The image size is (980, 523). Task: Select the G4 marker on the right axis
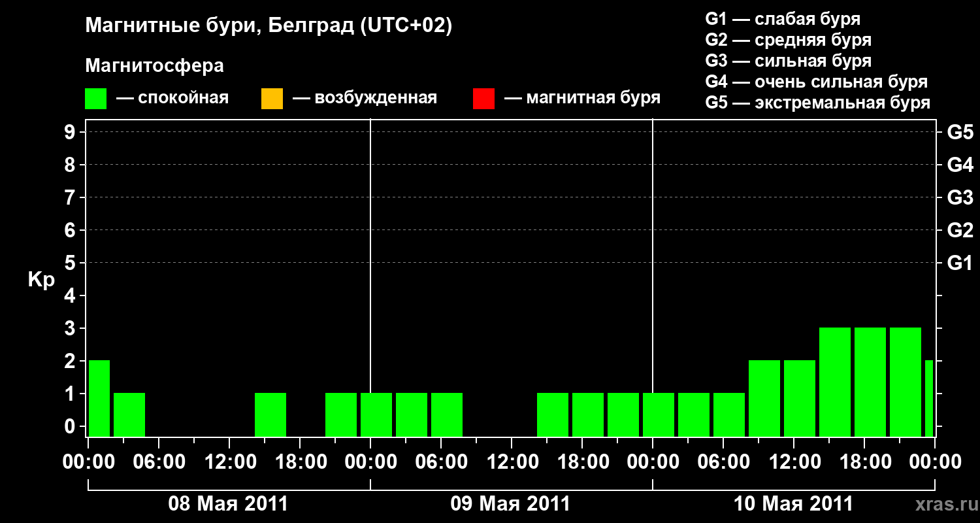click(x=960, y=165)
